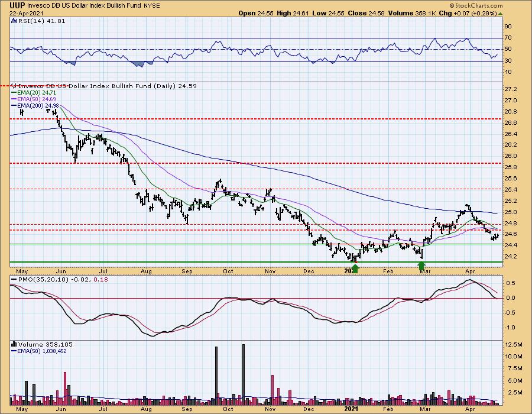Click the EMA(20) 24.71 legend text

tap(37, 92)
